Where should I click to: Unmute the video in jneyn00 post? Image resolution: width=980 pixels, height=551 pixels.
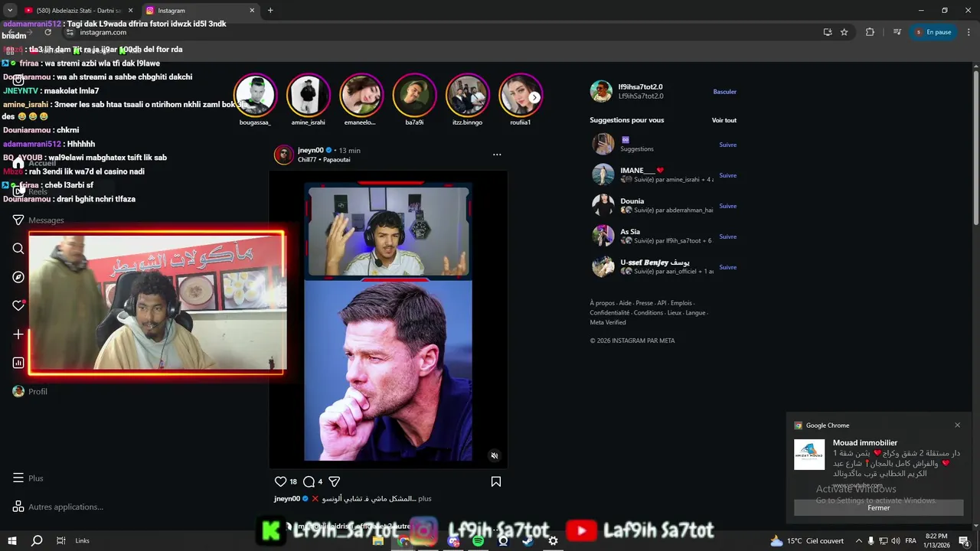click(x=494, y=455)
